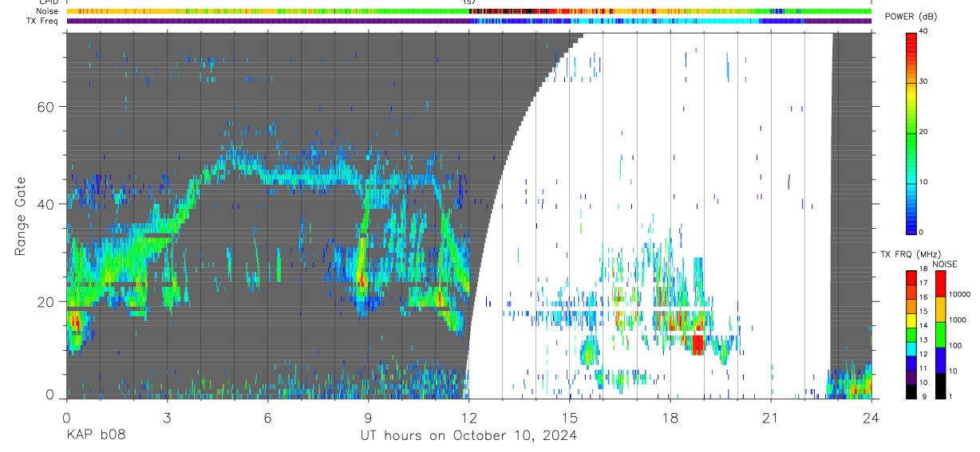Screen dimensions: 980x452
Task: Click the 40 tick label on Range Gate axis
Action: pyautogui.click(x=46, y=204)
